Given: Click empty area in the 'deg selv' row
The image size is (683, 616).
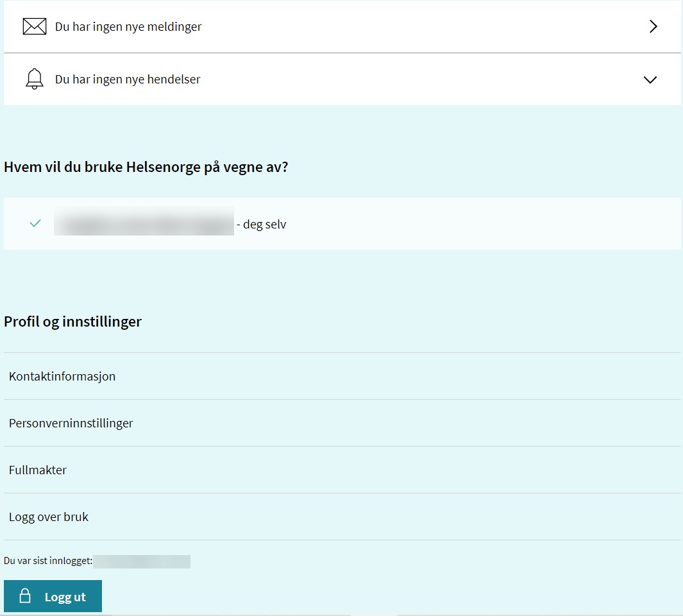Looking at the screenshot, I should 481,224.
